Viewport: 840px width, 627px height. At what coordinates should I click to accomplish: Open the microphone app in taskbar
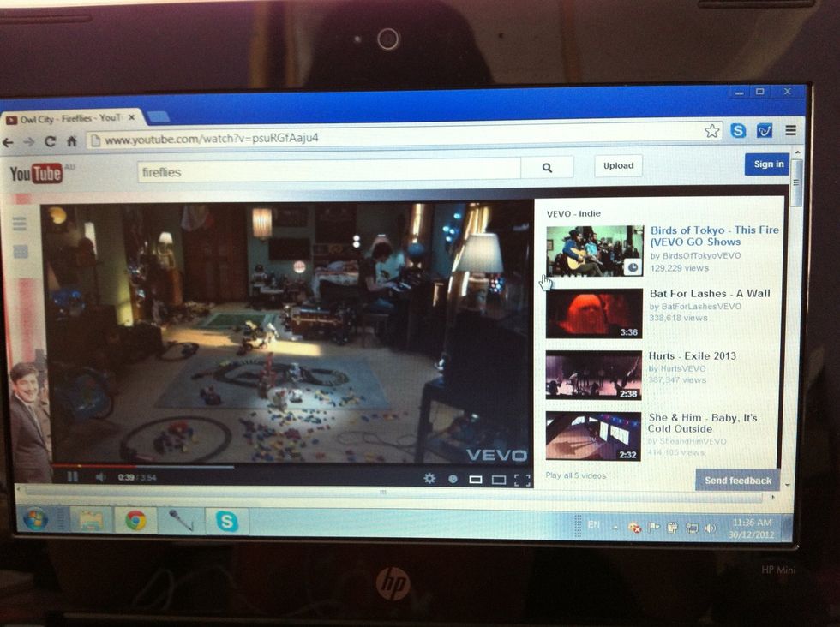pos(181,521)
